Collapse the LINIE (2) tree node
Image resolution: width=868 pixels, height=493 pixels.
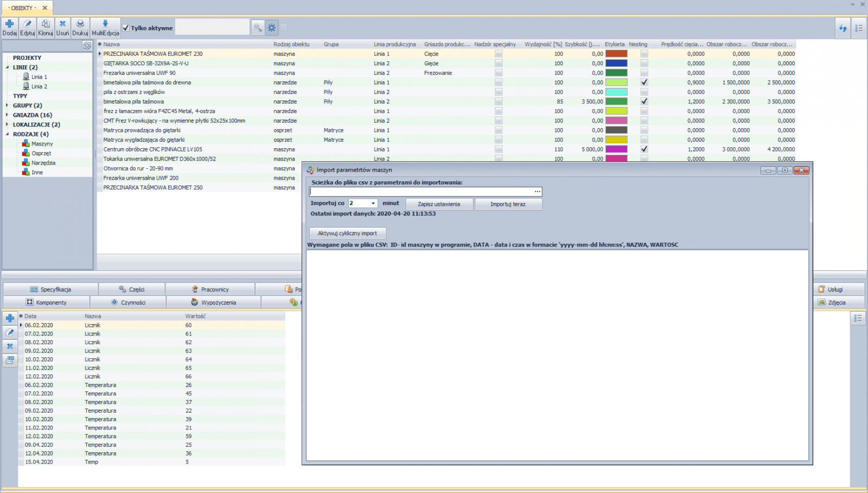pos(8,67)
